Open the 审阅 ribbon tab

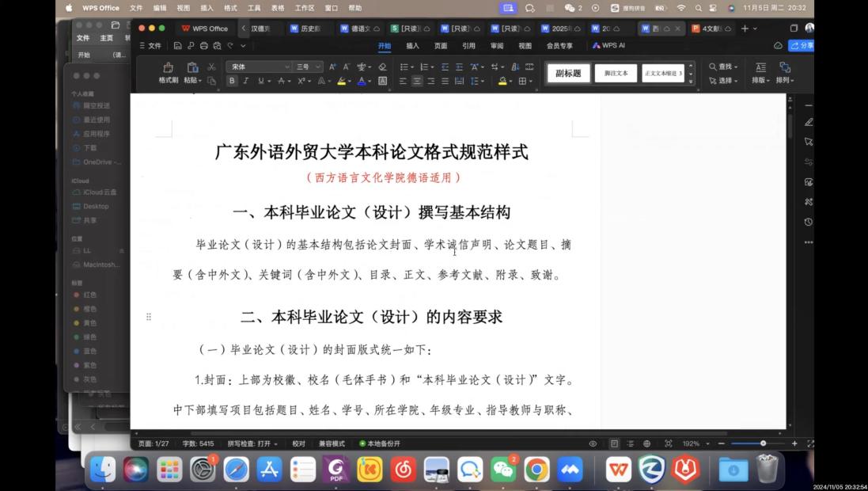coord(496,46)
